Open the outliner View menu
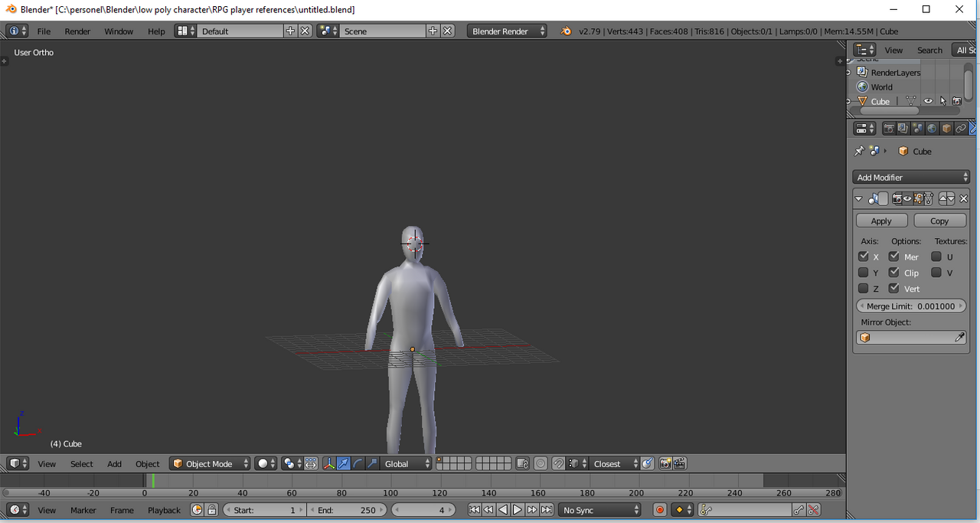 (893, 50)
